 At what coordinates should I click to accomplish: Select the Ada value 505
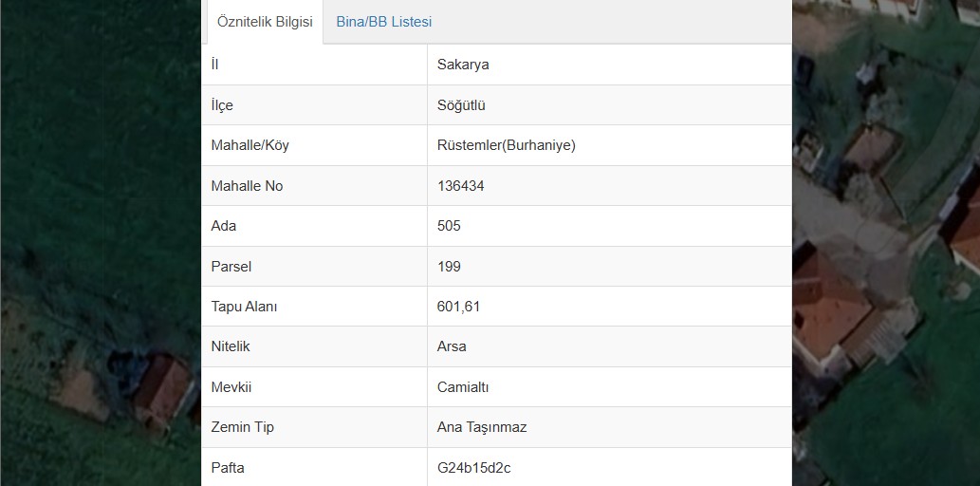point(449,226)
